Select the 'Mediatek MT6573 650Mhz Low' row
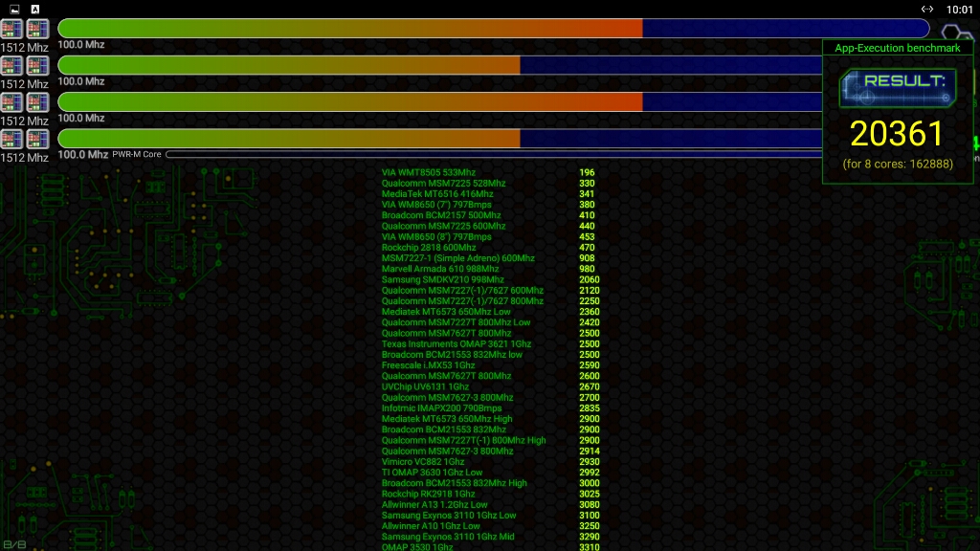Screen dimensions: 980x551 [491, 312]
